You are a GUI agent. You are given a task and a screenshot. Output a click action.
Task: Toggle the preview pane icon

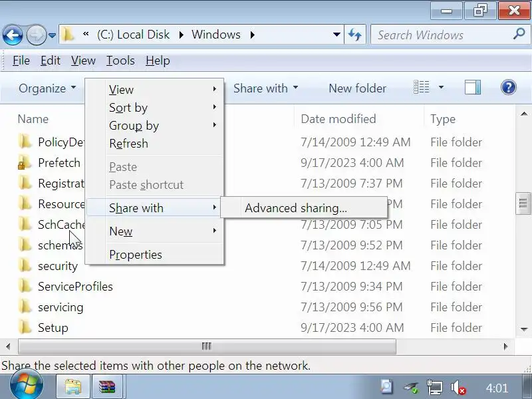473,87
